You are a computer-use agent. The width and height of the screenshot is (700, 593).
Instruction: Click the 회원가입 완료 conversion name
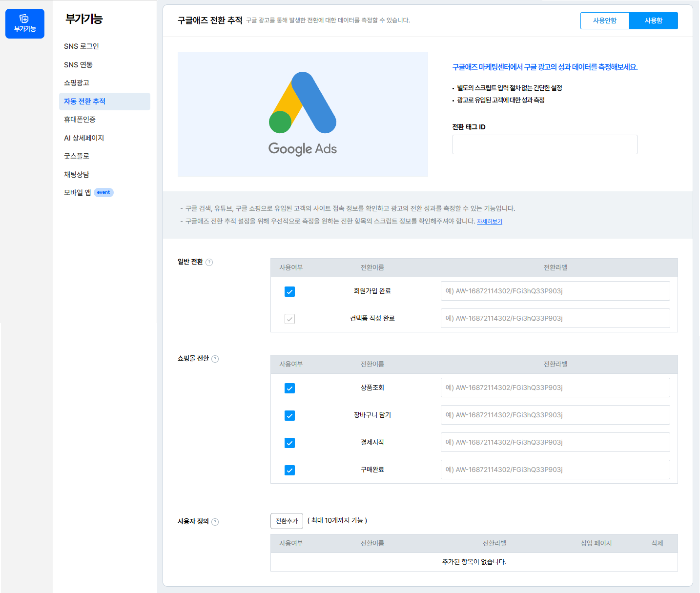[x=372, y=291]
